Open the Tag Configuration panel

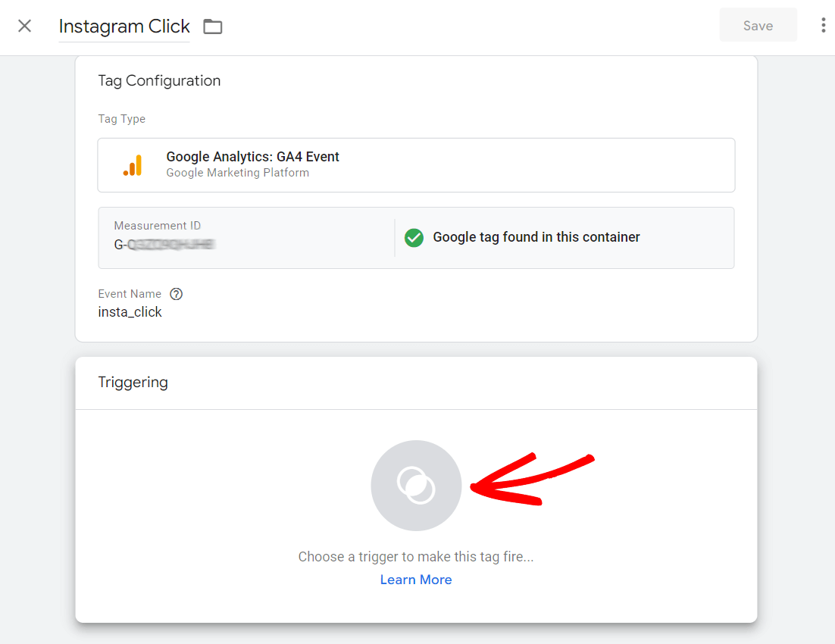pyautogui.click(x=159, y=80)
